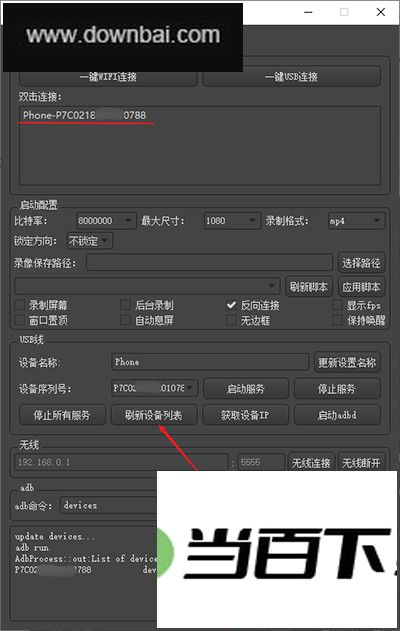Open the 录制格式 mp4 dropdown
Viewport: 400px width, 631px height.
pos(356,221)
